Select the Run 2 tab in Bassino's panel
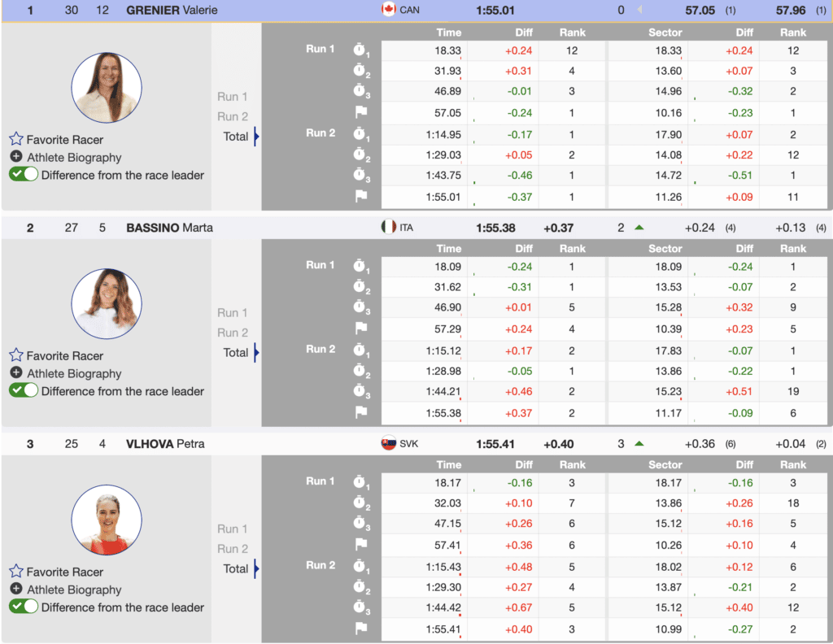This screenshot has height=644, width=833. [x=233, y=333]
